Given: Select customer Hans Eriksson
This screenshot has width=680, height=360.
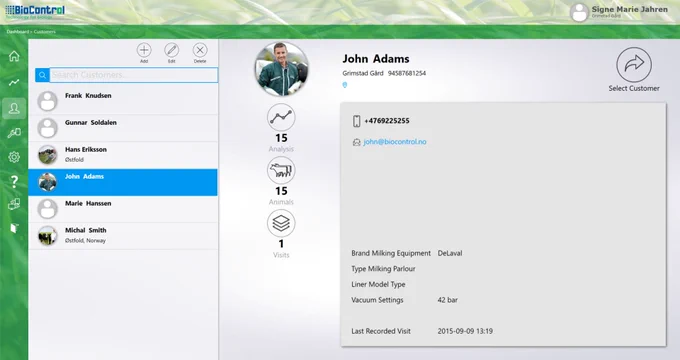Looking at the screenshot, I should coord(123,155).
